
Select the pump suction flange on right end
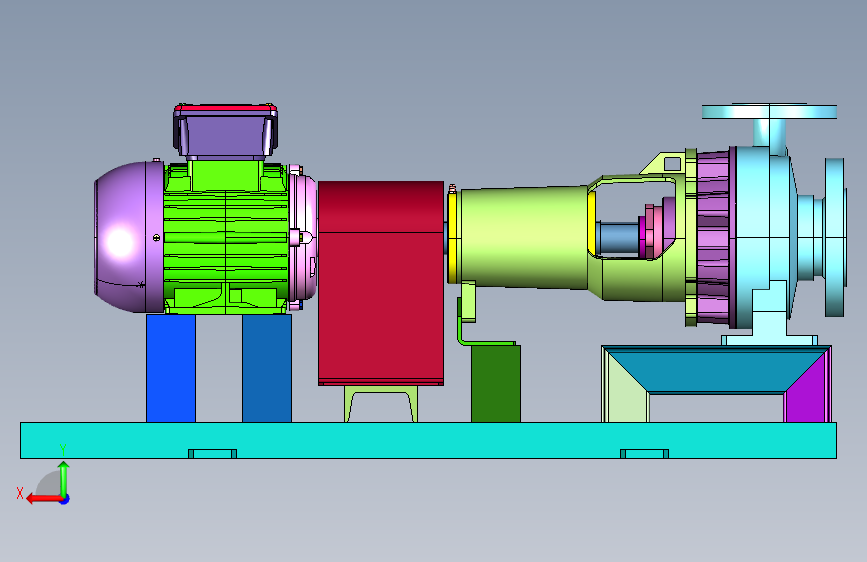pyautogui.click(x=835, y=237)
